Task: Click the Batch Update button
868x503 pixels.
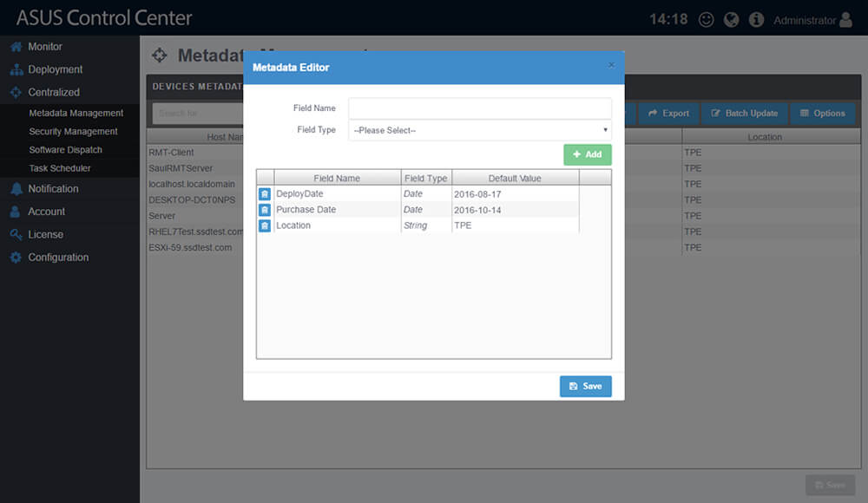Action: coord(745,113)
